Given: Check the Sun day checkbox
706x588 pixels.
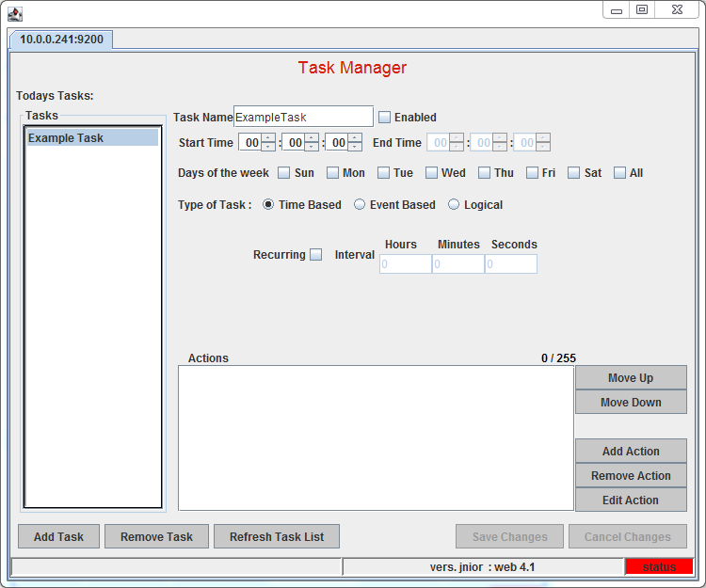Looking at the screenshot, I should [283, 173].
